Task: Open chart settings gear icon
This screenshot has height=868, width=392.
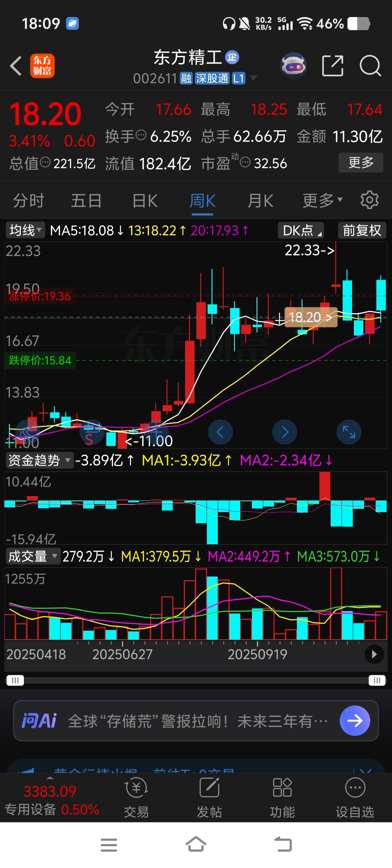Action: tap(369, 200)
